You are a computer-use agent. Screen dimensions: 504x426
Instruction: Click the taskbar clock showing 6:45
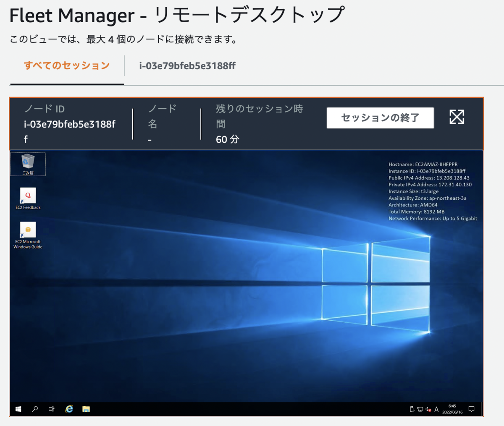click(452, 409)
